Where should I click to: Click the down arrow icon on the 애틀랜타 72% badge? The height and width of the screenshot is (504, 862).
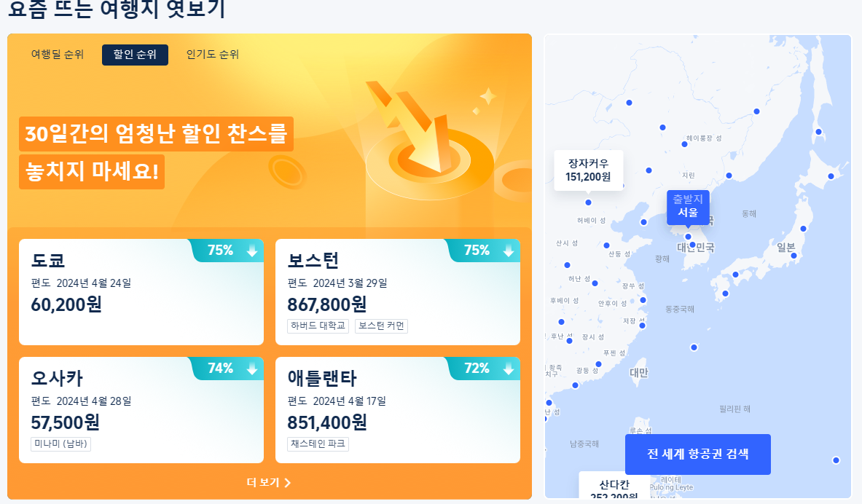508,369
